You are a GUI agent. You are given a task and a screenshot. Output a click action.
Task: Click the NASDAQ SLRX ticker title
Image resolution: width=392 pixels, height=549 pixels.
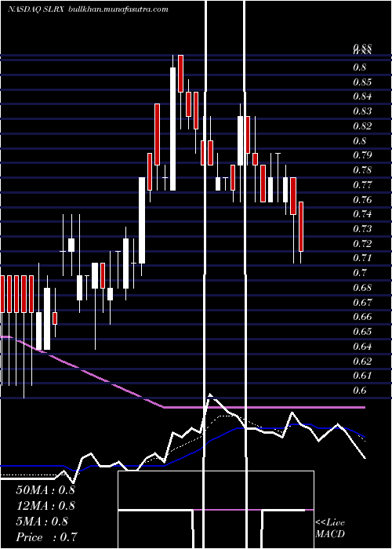35,9
